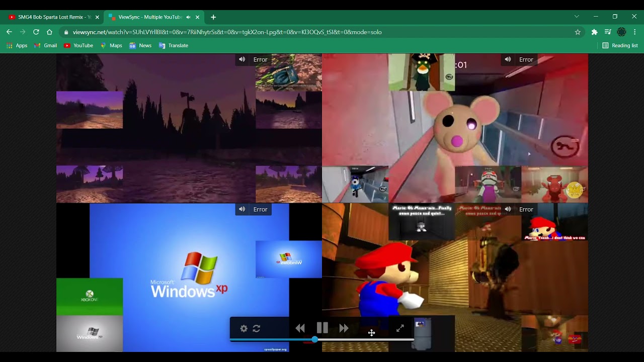The height and width of the screenshot is (362, 644).
Task: Pause all synced videos
Action: coord(323,328)
